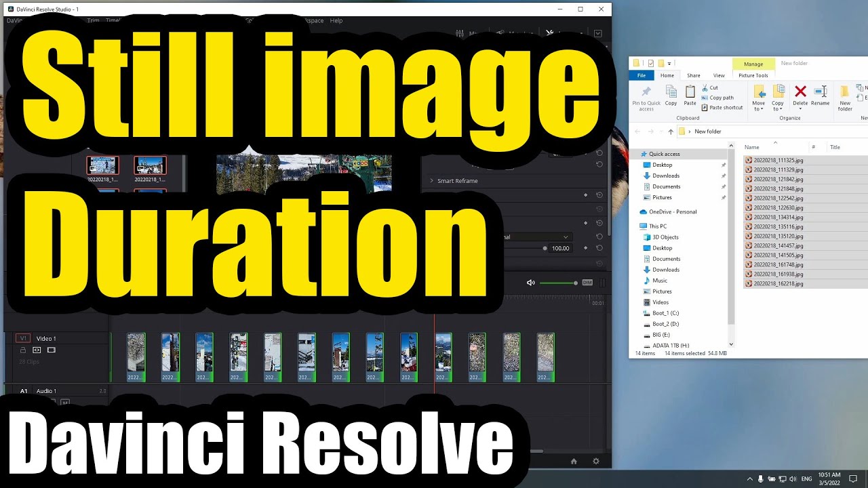Click Paste shortcut in the ribbon
Image resolution: width=868 pixels, height=488 pixels.
pos(722,107)
